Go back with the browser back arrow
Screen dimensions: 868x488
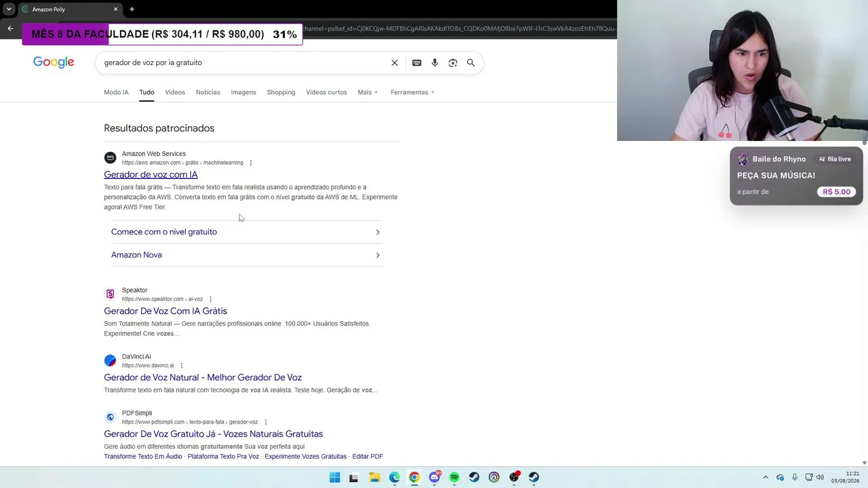pos(10,28)
